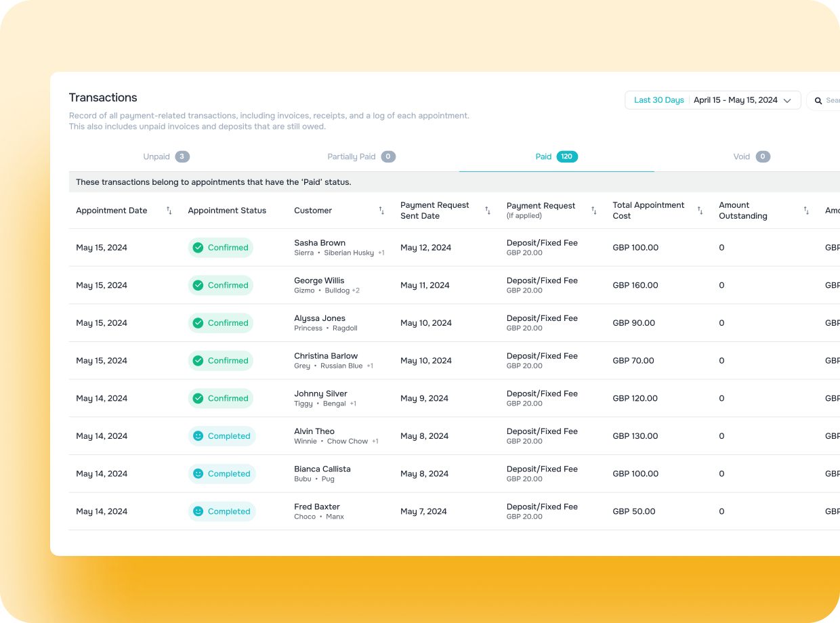Click total cost GBP 70.00
Viewport: 840px width, 623px height.
[633, 361]
